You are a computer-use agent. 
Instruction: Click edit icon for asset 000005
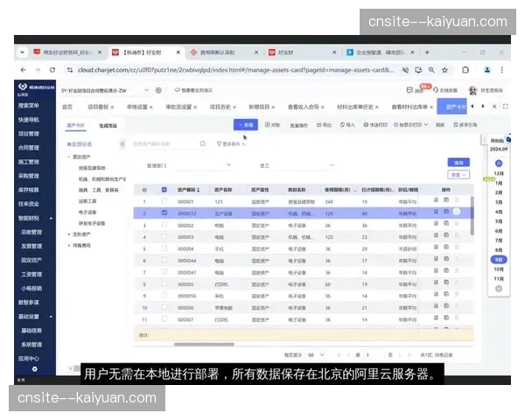[436, 283]
